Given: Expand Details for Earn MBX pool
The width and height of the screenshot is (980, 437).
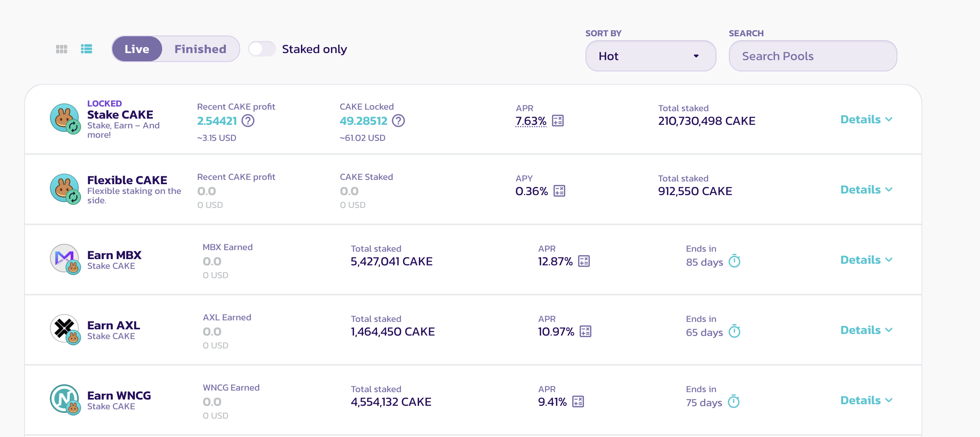Looking at the screenshot, I should click(866, 260).
